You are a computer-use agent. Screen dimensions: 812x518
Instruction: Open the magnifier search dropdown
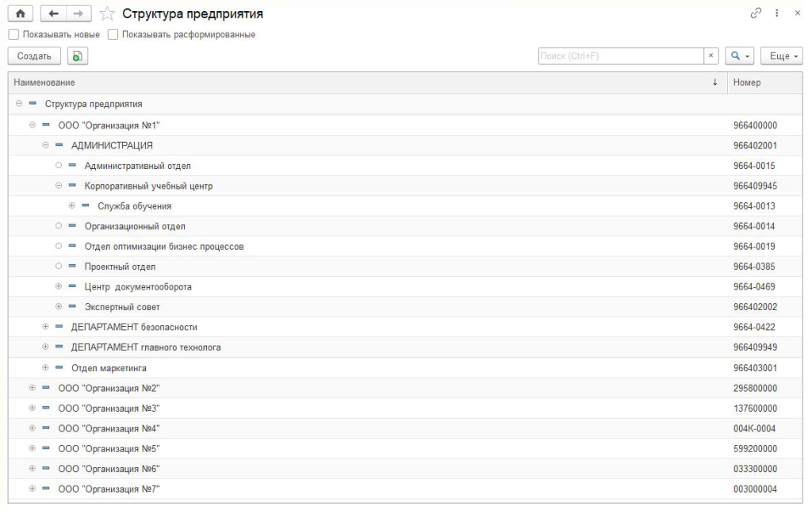[x=740, y=56]
